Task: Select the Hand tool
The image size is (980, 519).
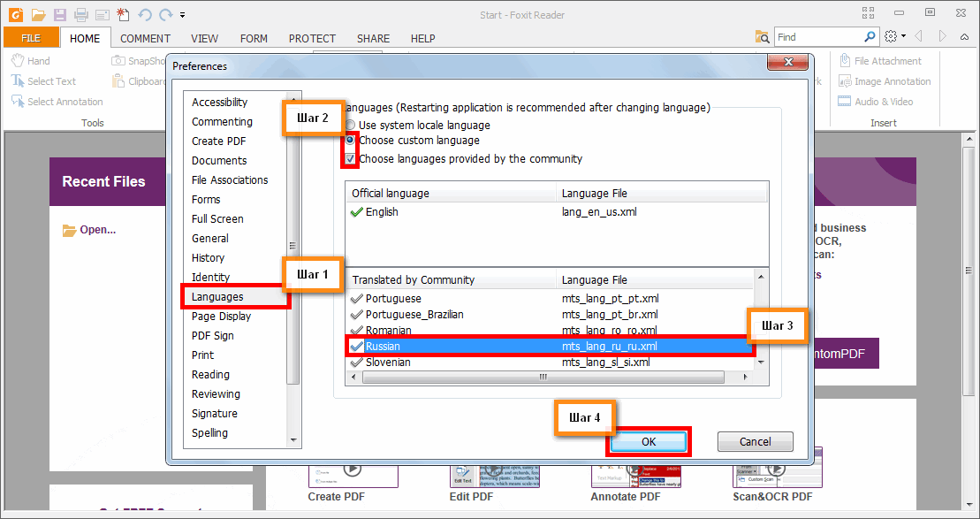Action: [31, 61]
